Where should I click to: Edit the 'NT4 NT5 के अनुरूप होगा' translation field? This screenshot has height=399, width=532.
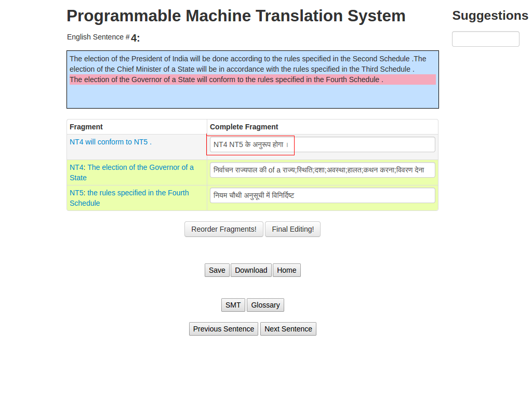pos(322,144)
